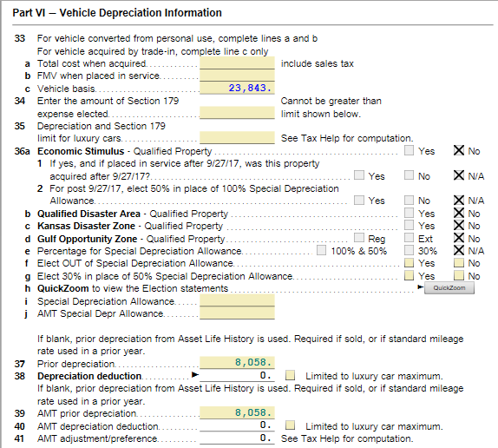Image resolution: width=498 pixels, height=448 pixels.
Task: Click 'Economic Stimulus' bold label
Action: (81, 151)
